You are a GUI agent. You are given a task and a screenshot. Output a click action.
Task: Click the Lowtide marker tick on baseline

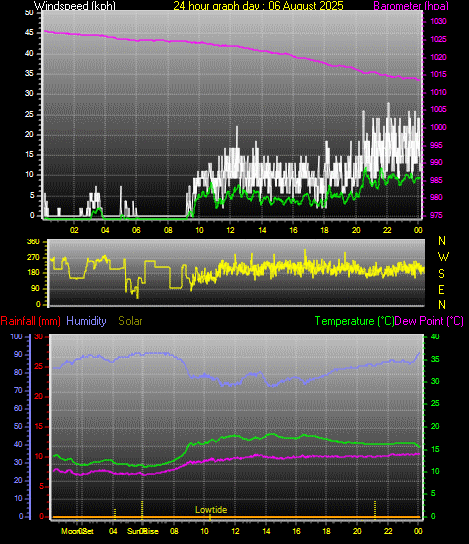[x=210, y=517]
